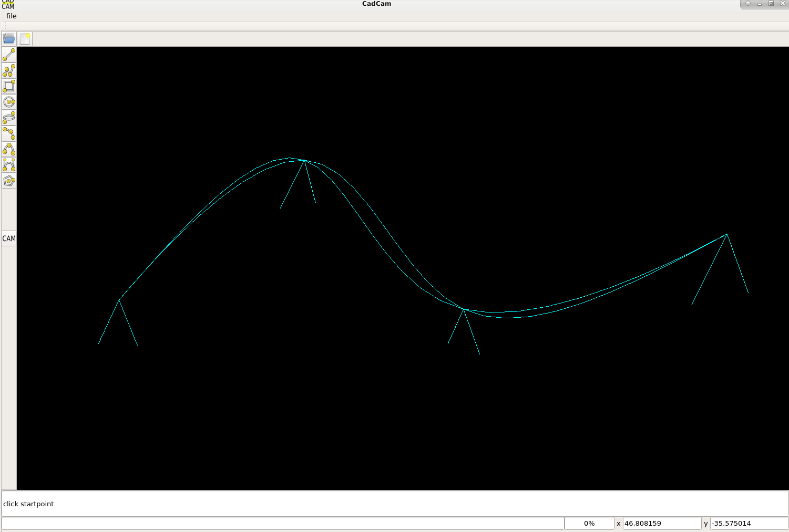The height and width of the screenshot is (532, 789).
Task: Select the Rectangle tool
Action: tap(9, 86)
